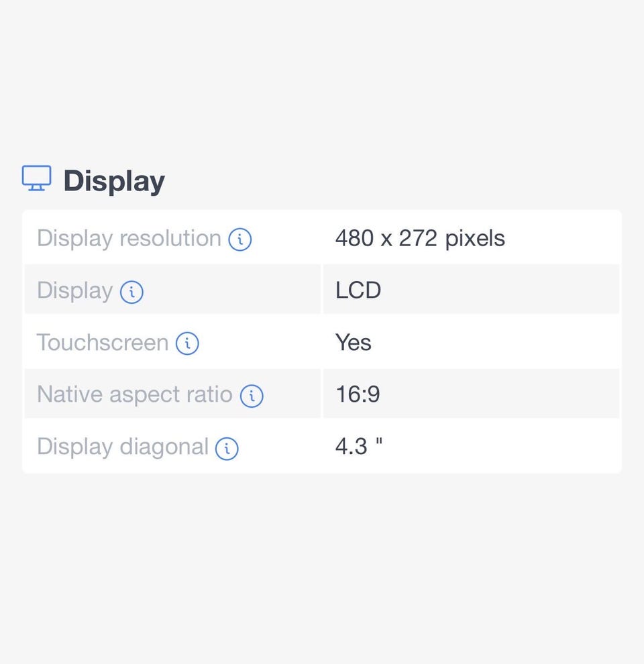This screenshot has width=644, height=664.
Task: Select the Display diagonal label
Action: coord(123,447)
